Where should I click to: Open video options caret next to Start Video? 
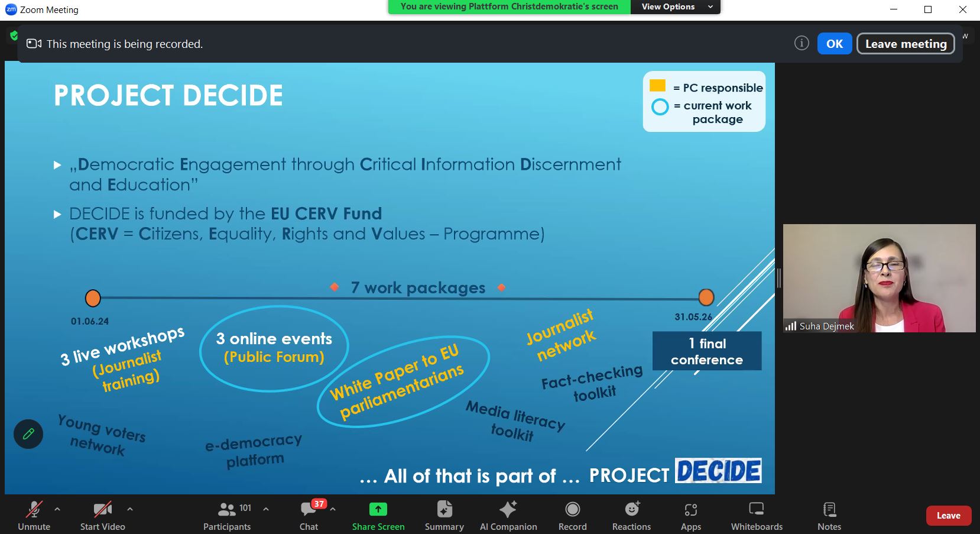[130, 509]
